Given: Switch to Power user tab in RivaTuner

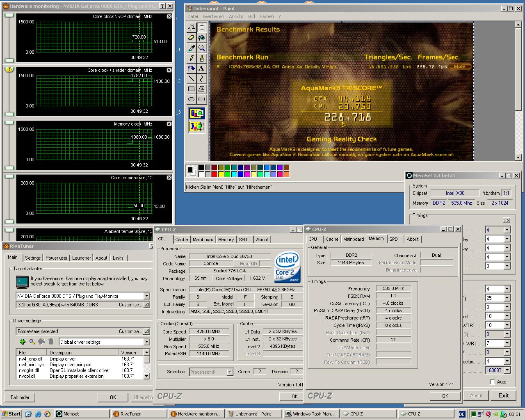Looking at the screenshot, I should (57, 258).
